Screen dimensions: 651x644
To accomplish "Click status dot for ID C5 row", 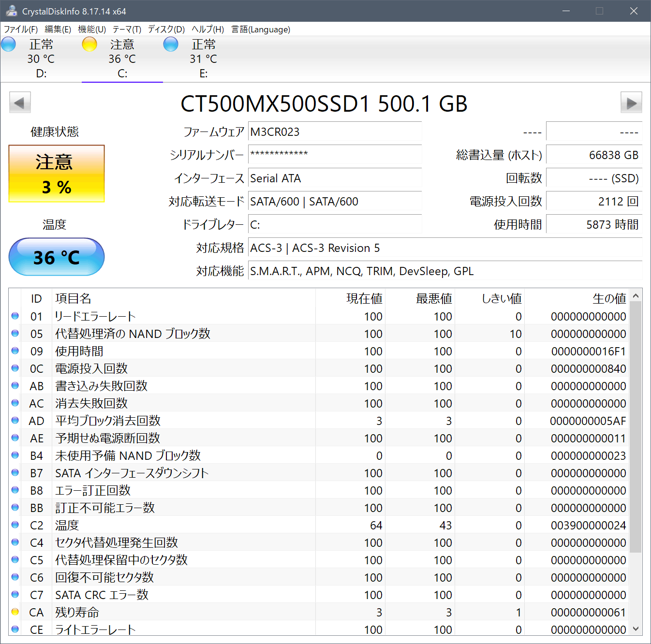I will point(15,560).
